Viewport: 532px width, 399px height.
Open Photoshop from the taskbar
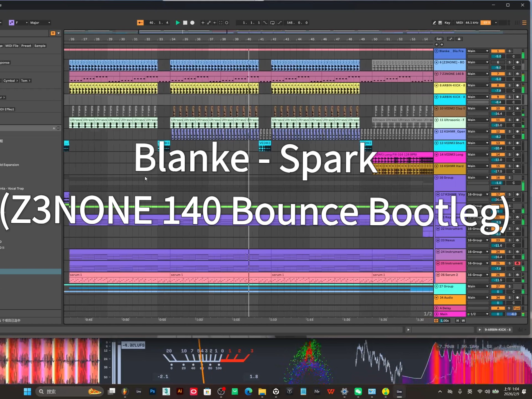click(152, 392)
